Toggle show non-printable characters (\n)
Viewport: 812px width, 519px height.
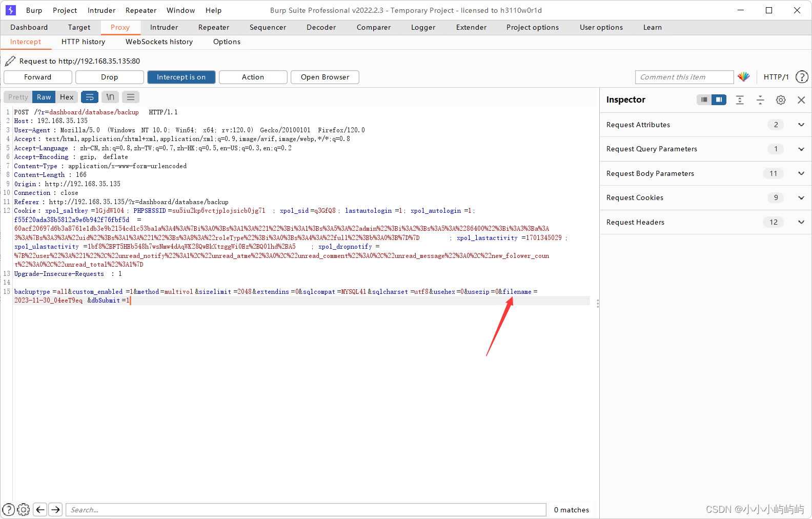pyautogui.click(x=110, y=97)
